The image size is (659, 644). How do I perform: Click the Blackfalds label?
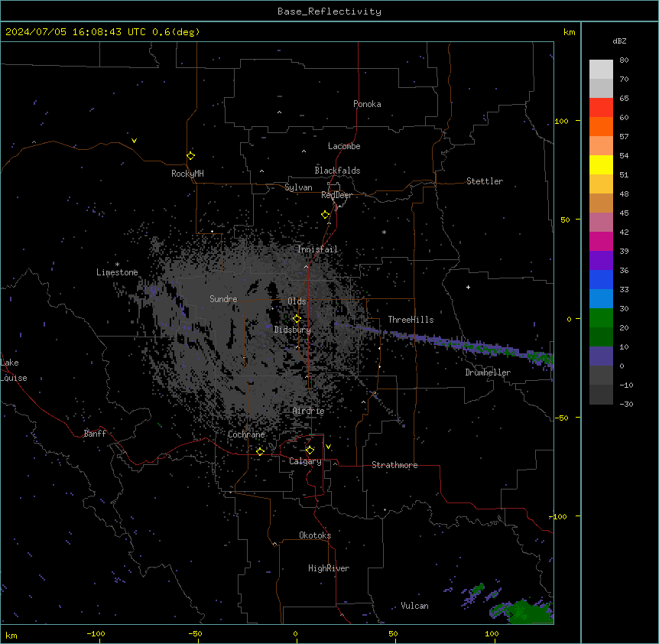click(x=337, y=171)
